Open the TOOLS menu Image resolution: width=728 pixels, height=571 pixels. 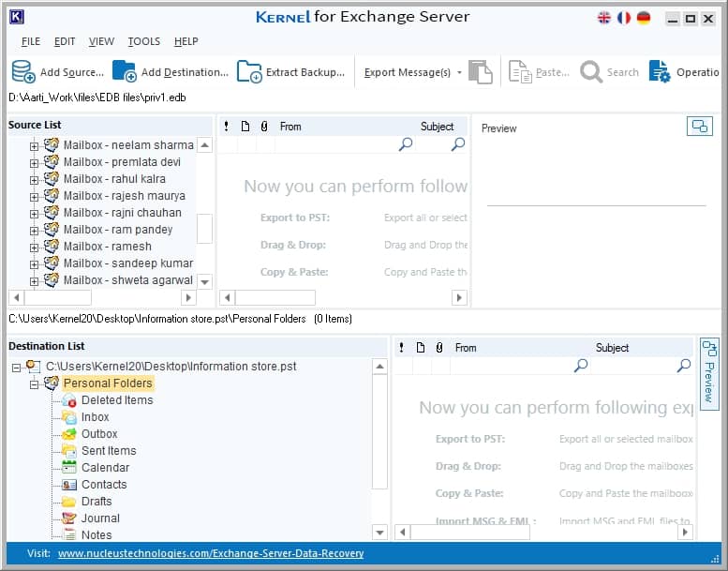[144, 41]
